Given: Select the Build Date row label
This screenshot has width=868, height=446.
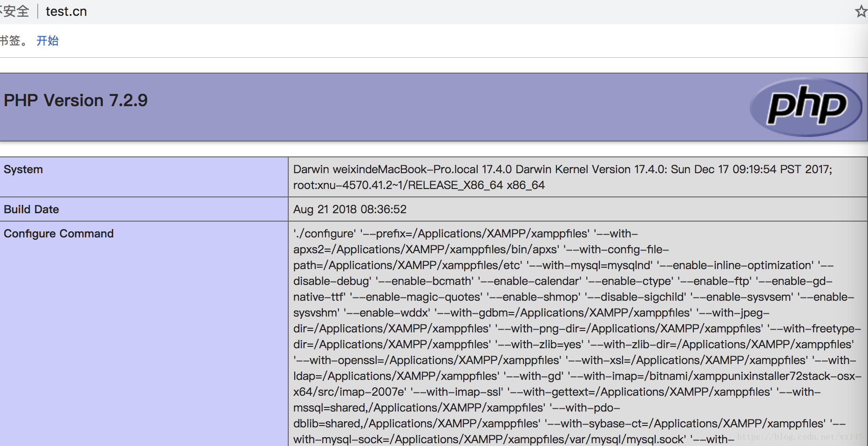Looking at the screenshot, I should coord(31,209).
